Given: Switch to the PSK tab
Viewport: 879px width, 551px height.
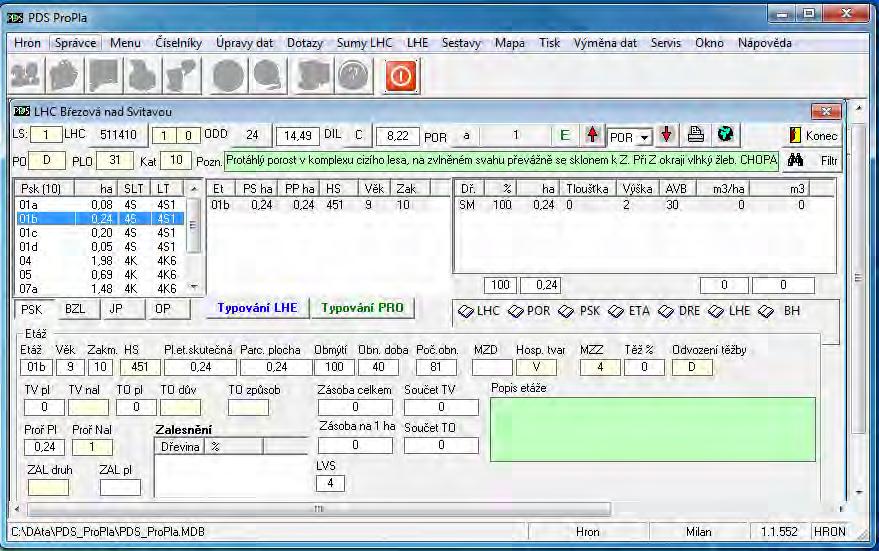Looking at the screenshot, I should (32, 309).
